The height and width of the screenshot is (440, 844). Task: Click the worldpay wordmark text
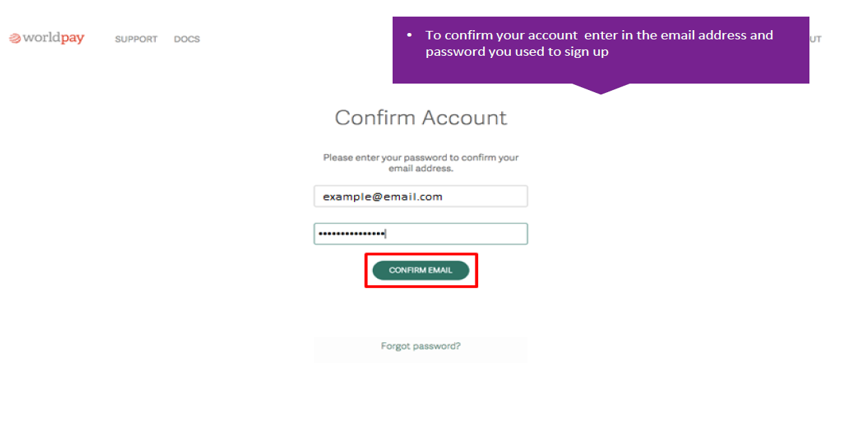tap(53, 38)
